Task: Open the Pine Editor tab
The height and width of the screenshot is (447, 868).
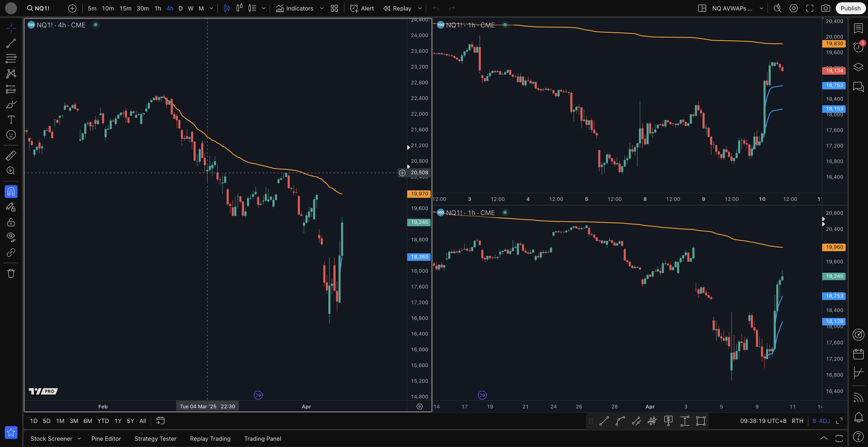Action: [x=106, y=439]
